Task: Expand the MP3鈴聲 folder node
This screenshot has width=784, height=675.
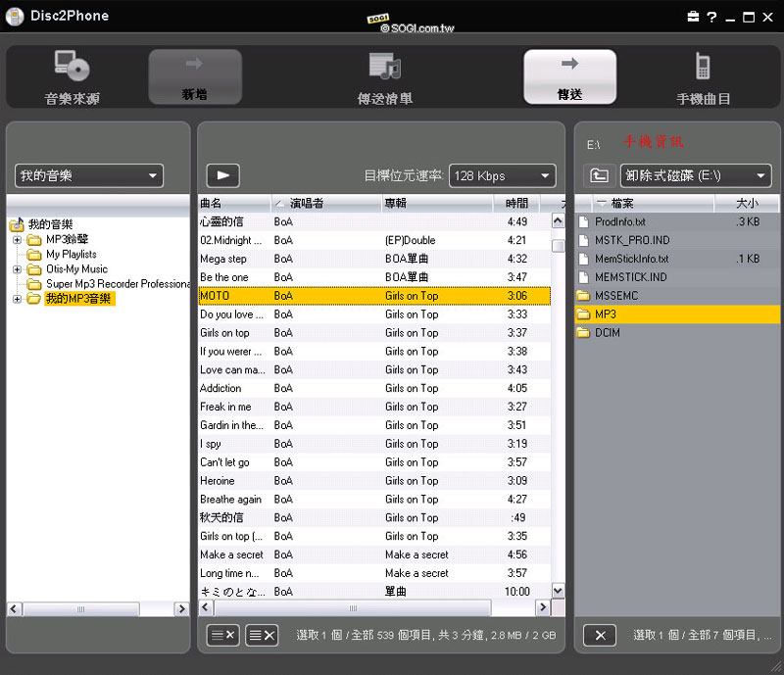Action: [17, 239]
